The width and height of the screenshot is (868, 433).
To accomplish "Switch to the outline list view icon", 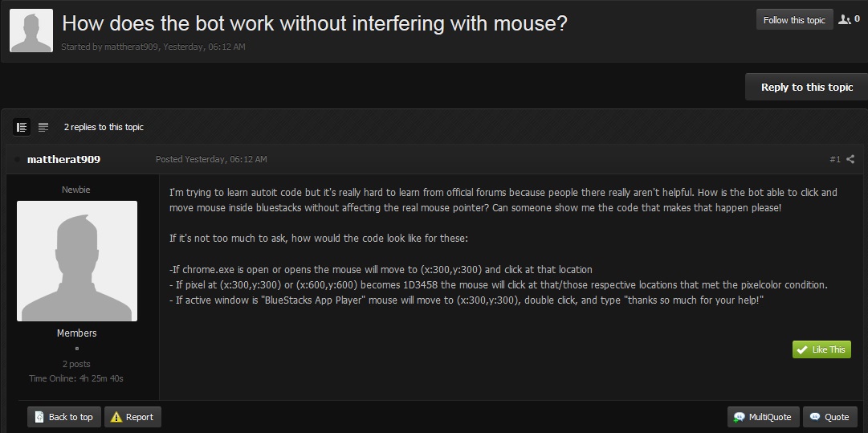I will pyautogui.click(x=43, y=127).
